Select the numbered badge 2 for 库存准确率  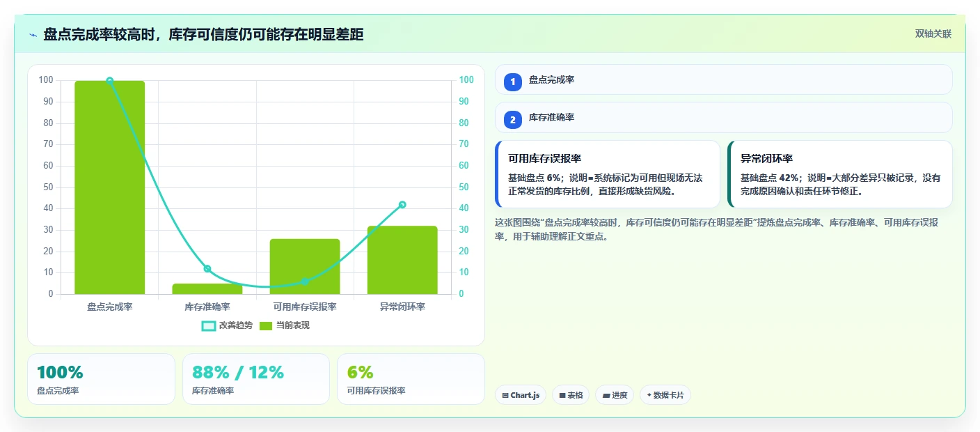513,120
